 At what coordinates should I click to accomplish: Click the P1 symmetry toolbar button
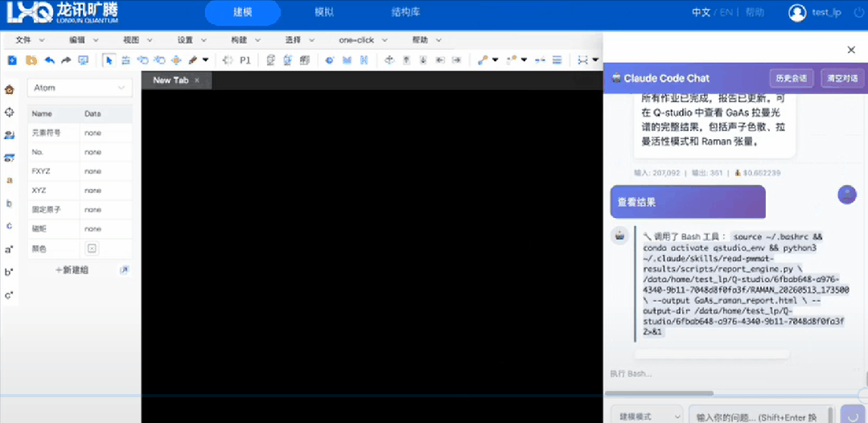[x=245, y=60]
